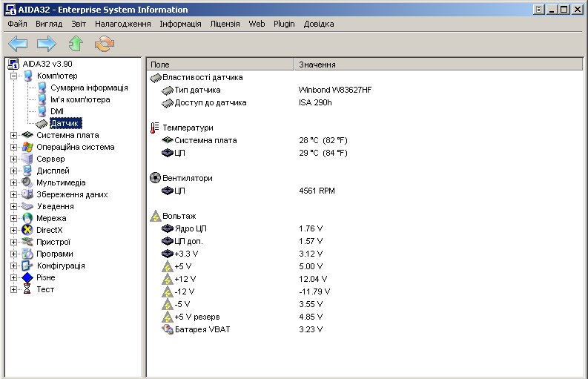Expand the Сервер node
Viewport: 588px width, 379px height.
click(14, 159)
